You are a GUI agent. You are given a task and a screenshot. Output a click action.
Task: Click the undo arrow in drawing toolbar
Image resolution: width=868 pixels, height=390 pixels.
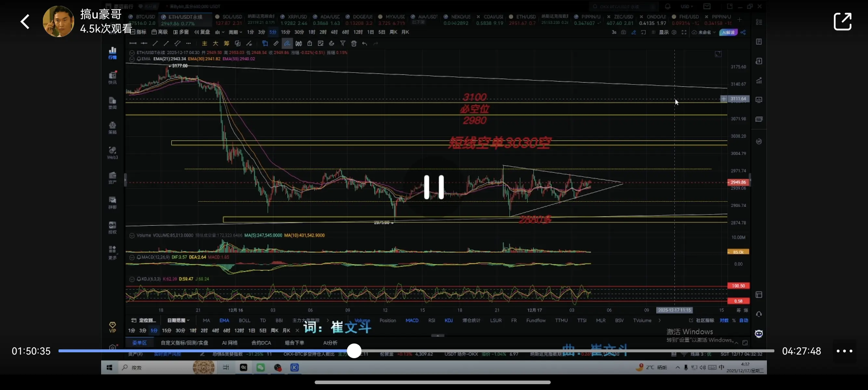[x=364, y=44]
